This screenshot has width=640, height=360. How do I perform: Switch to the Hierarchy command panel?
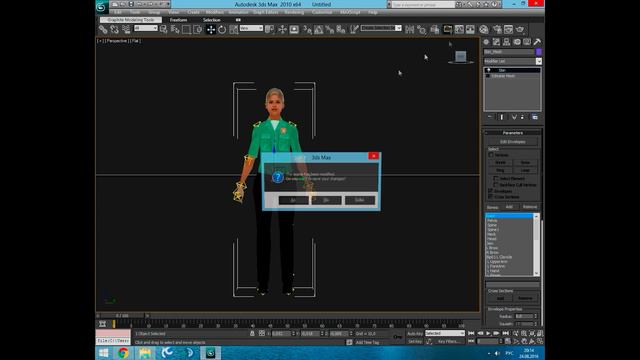(507, 42)
